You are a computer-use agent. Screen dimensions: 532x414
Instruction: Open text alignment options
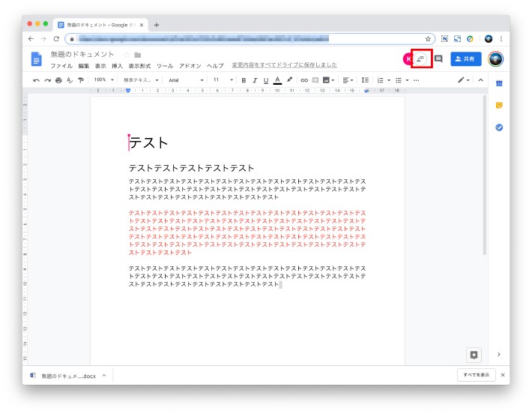(348, 80)
